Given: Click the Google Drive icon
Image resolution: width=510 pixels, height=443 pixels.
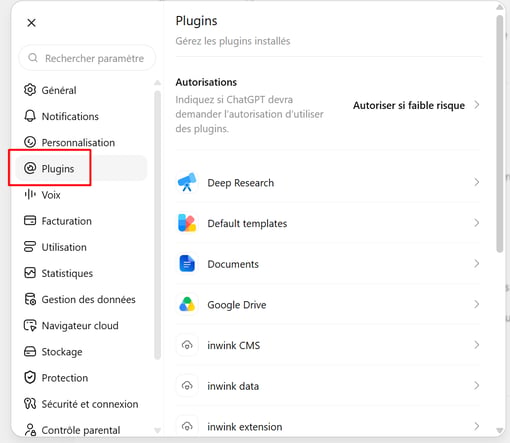Looking at the screenshot, I should tap(187, 304).
